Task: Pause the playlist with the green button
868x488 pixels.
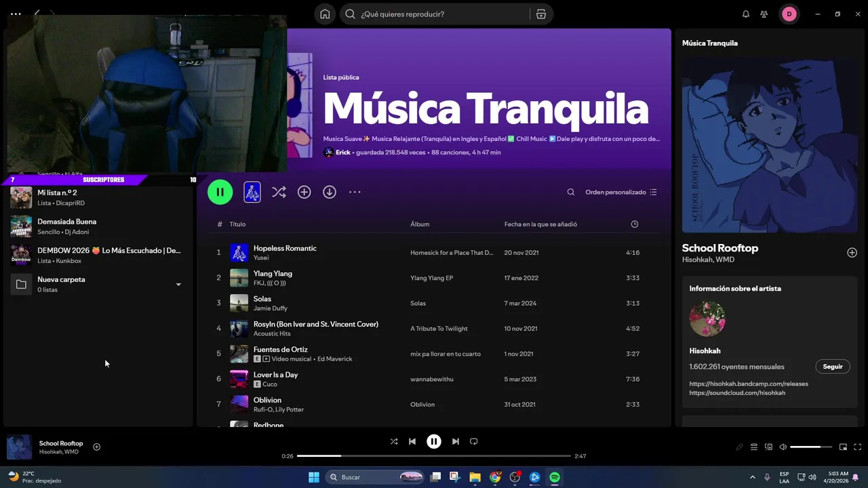Action: (220, 192)
